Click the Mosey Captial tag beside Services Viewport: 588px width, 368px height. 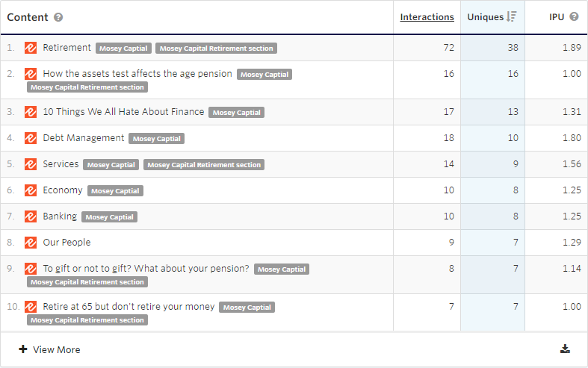111,165
